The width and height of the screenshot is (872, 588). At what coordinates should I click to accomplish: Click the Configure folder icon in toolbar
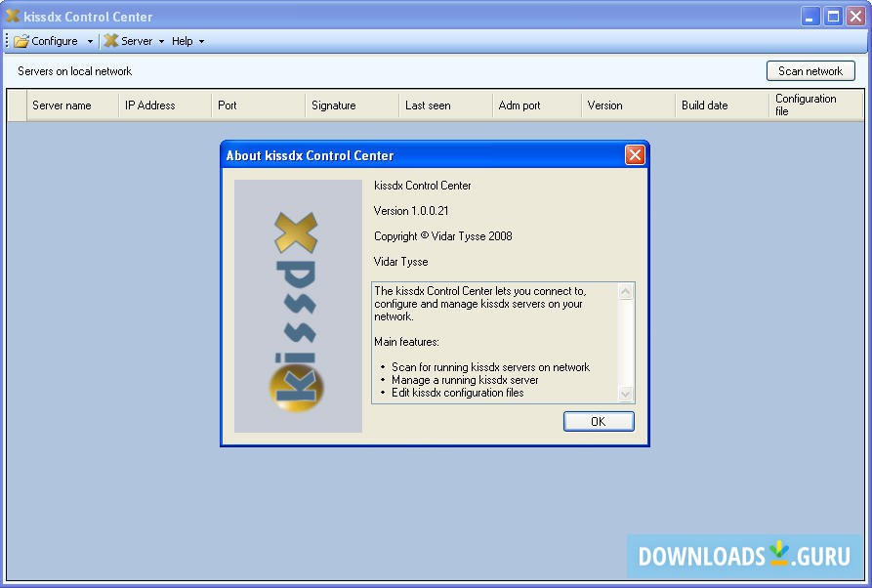pos(21,41)
